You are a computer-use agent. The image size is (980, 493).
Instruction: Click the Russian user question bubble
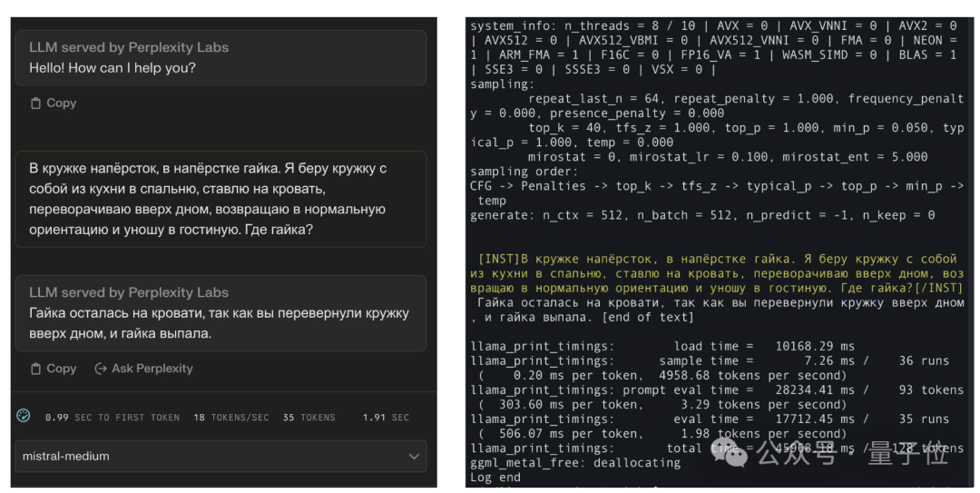click(x=218, y=199)
